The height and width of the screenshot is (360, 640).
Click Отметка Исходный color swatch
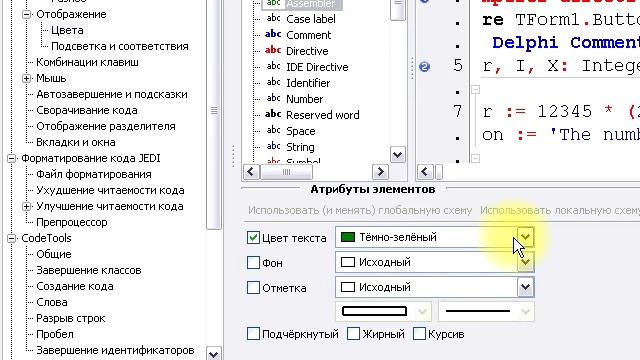pyautogui.click(x=348, y=287)
